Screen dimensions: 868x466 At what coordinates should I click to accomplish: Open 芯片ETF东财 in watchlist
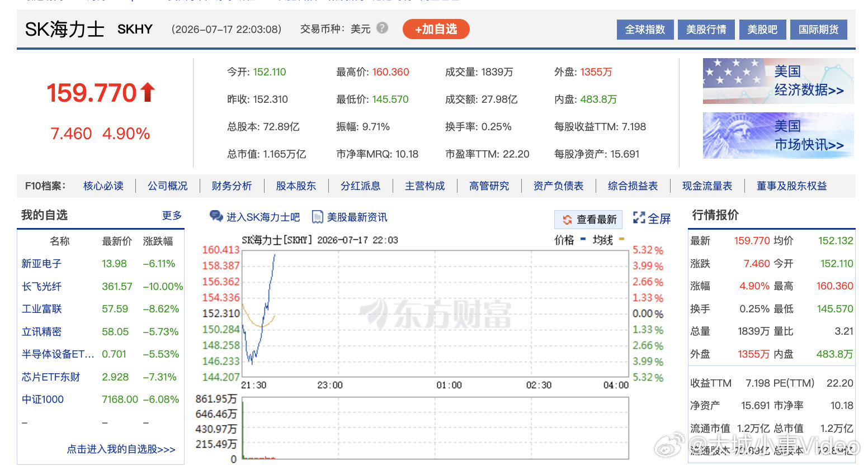50,377
